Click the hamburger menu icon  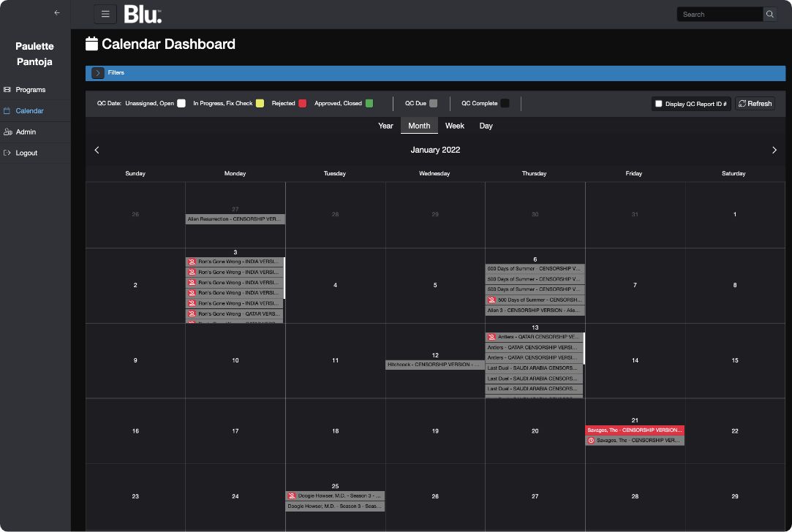105,14
